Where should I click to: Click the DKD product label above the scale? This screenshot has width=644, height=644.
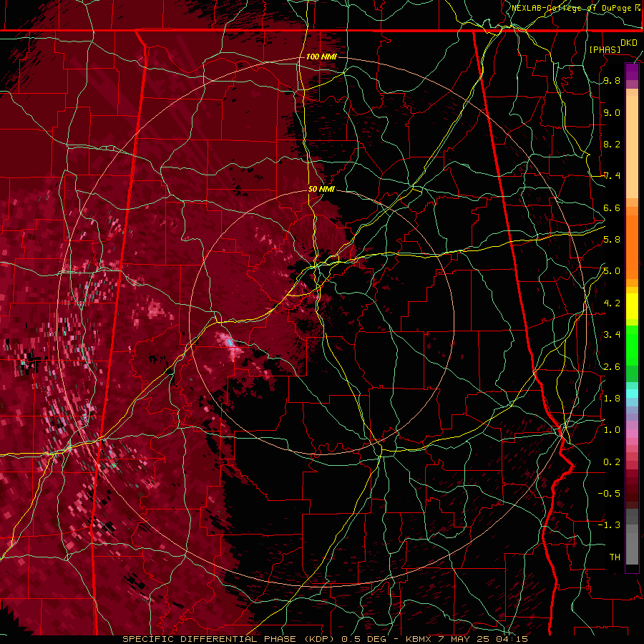(628, 43)
